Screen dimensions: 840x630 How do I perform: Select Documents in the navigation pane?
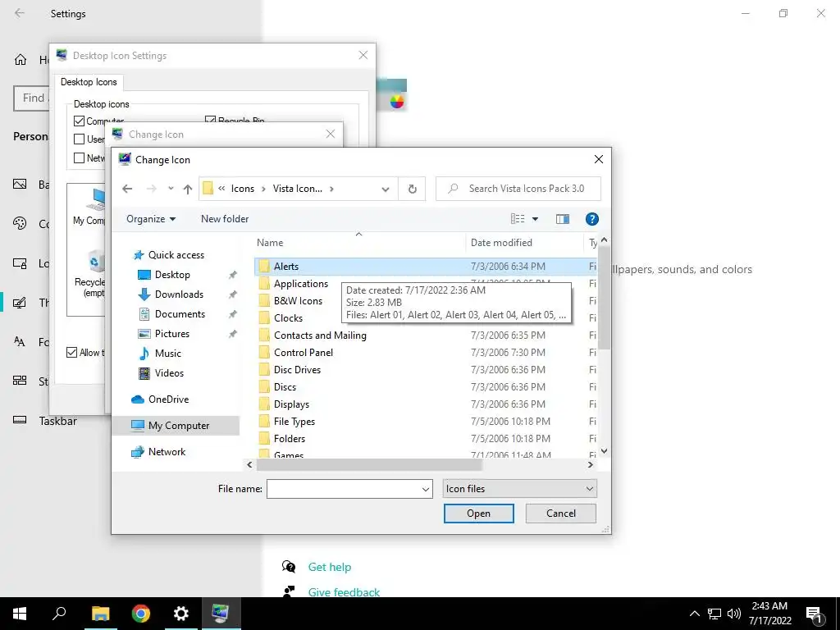[x=180, y=314]
